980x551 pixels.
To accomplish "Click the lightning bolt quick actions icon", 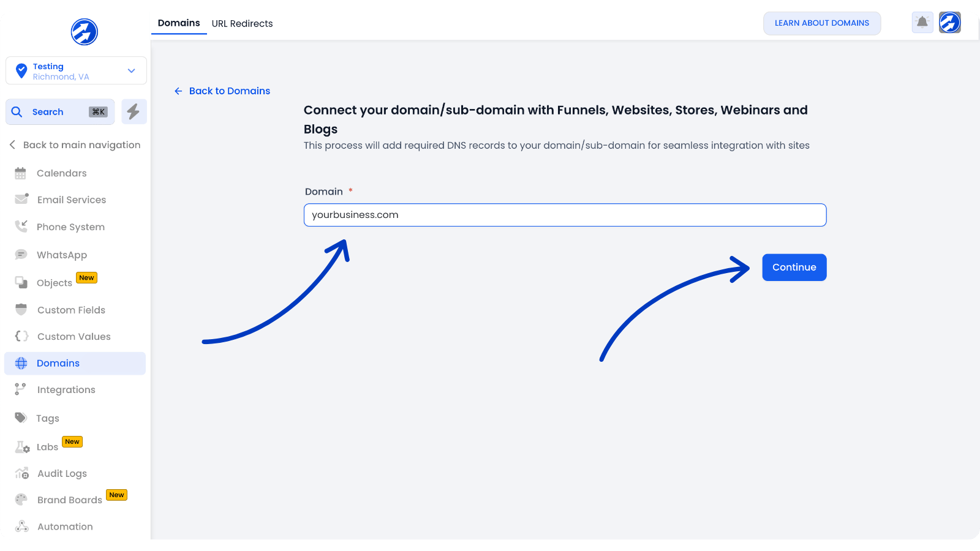I will point(134,111).
